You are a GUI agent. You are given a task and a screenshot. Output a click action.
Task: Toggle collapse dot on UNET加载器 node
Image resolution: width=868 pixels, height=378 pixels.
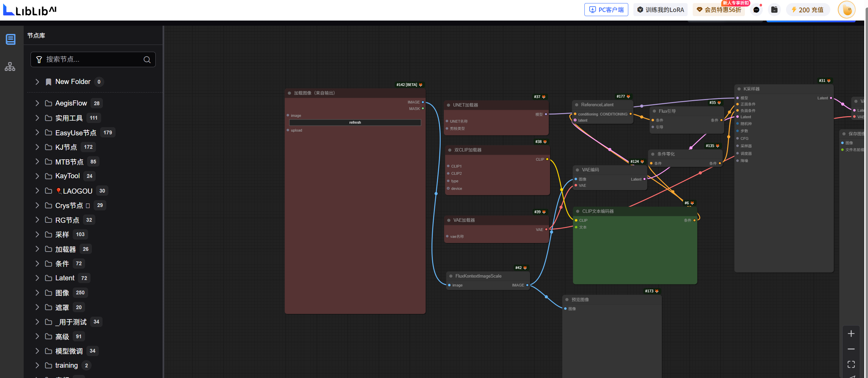(x=448, y=105)
